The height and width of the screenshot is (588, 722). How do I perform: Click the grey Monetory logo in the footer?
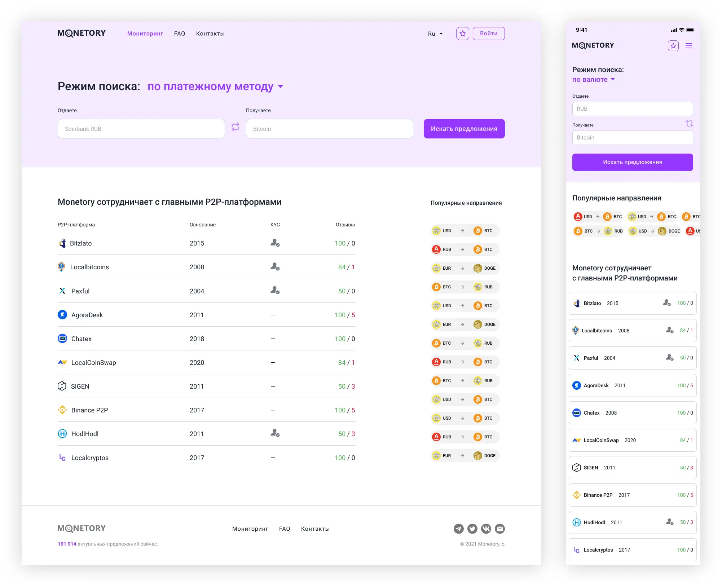tap(82, 528)
